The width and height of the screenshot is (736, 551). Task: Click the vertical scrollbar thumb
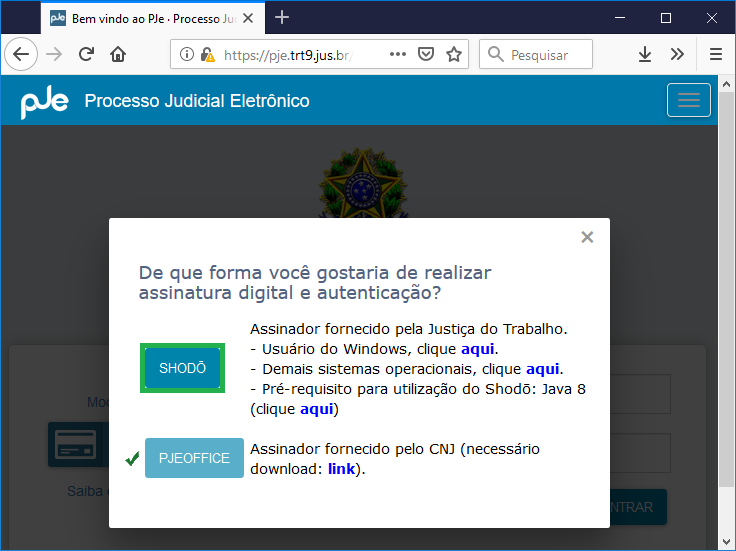pos(726,288)
